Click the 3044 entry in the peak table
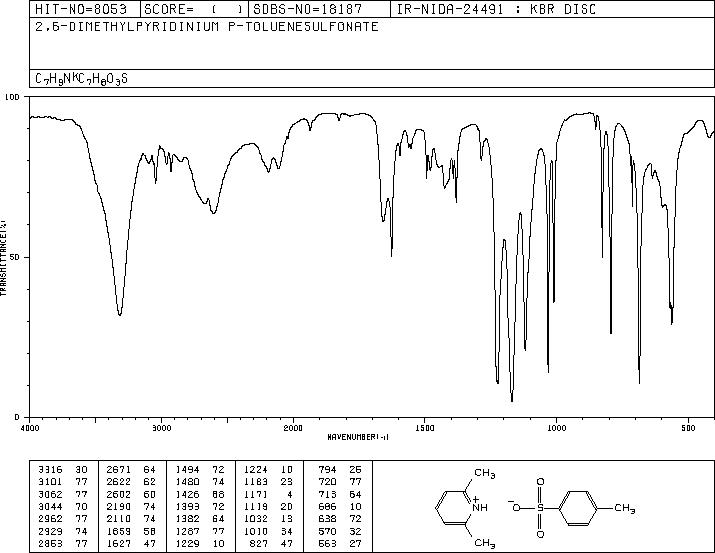This screenshot has width=715, height=553. point(50,506)
